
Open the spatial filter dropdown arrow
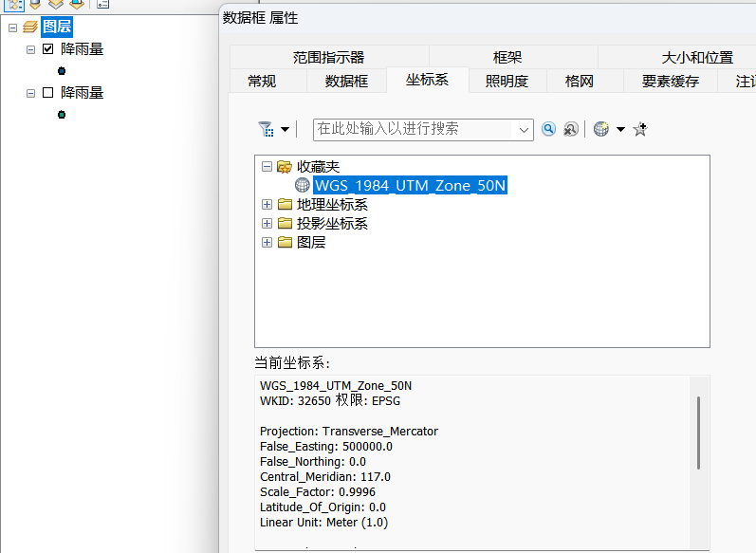coord(285,129)
